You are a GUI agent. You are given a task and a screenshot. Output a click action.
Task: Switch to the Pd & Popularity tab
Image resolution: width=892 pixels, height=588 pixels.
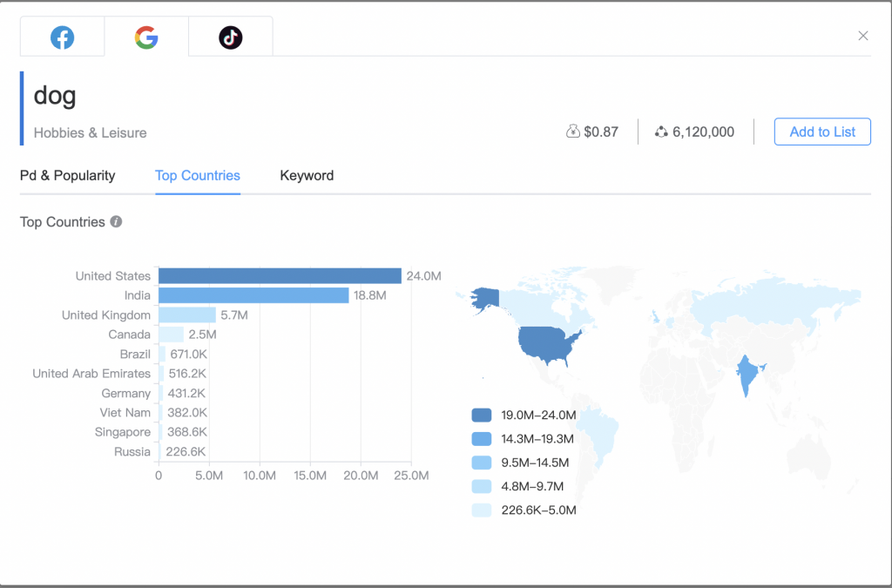(67, 176)
